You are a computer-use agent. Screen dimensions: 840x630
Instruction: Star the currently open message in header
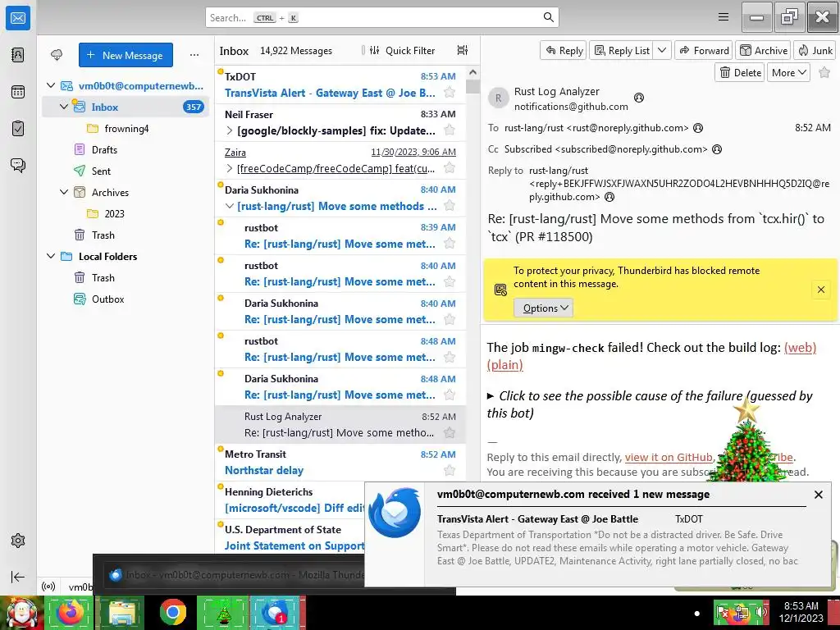[x=824, y=73]
